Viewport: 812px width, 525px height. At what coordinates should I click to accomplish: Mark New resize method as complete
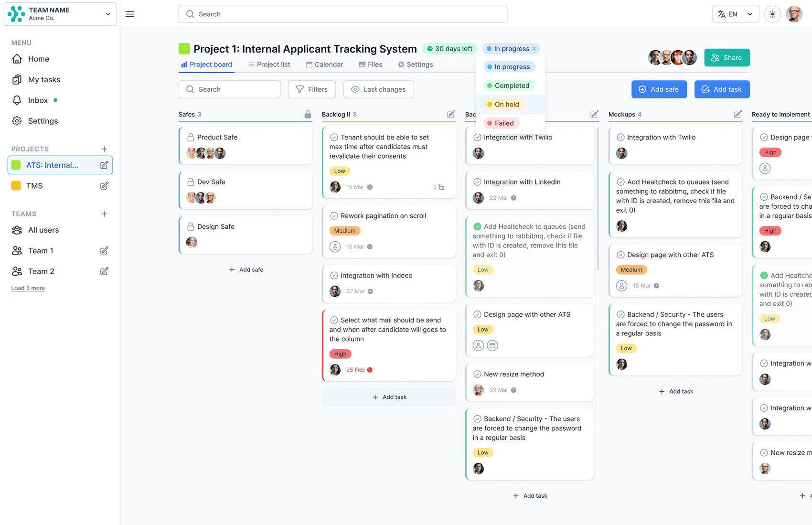[x=477, y=375]
